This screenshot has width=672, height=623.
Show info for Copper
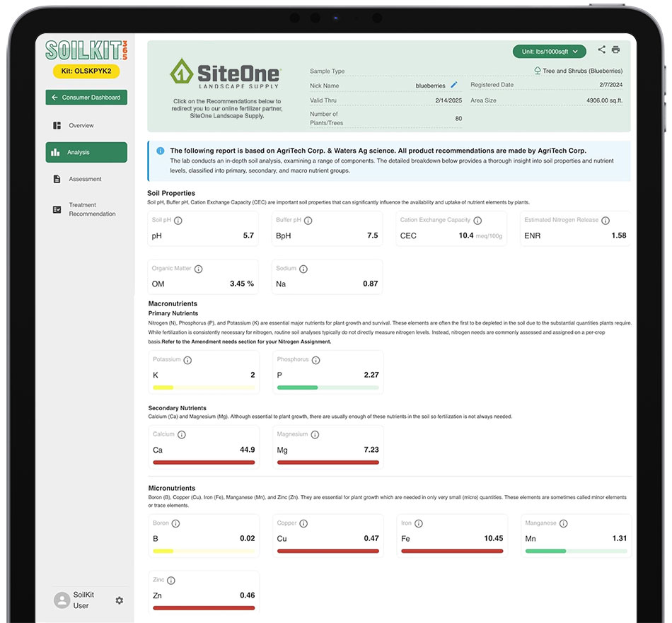click(303, 523)
